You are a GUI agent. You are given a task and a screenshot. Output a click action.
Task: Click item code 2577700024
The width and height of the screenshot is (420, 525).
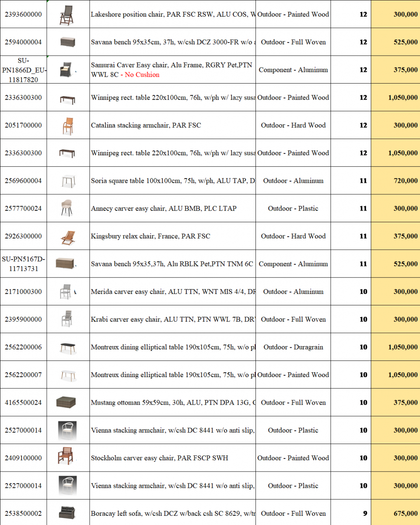(24, 208)
